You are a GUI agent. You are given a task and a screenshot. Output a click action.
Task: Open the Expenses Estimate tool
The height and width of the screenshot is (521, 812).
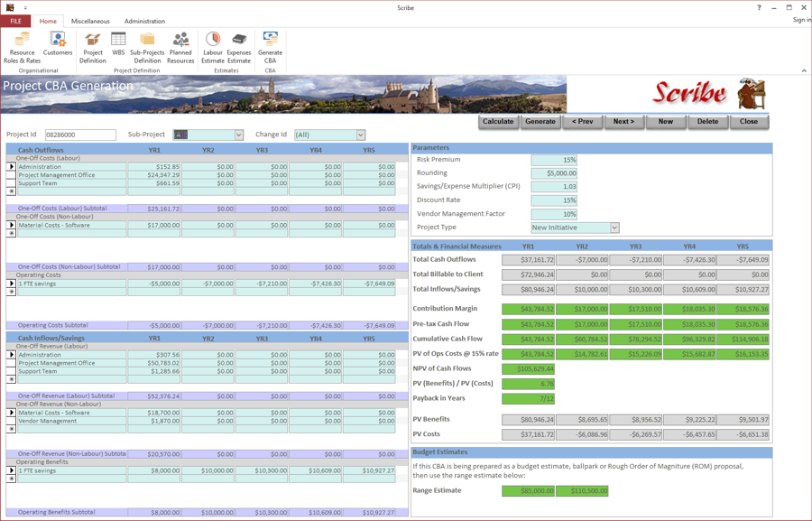coord(239,48)
